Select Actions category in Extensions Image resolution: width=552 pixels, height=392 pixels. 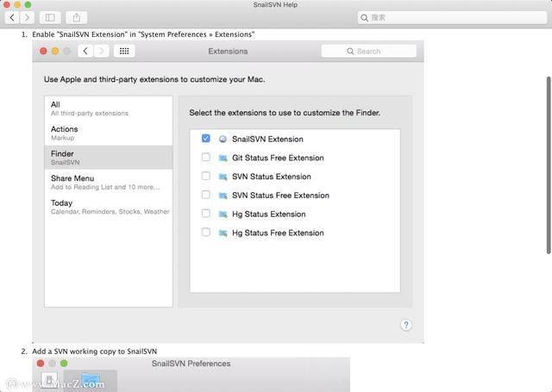click(x=109, y=133)
